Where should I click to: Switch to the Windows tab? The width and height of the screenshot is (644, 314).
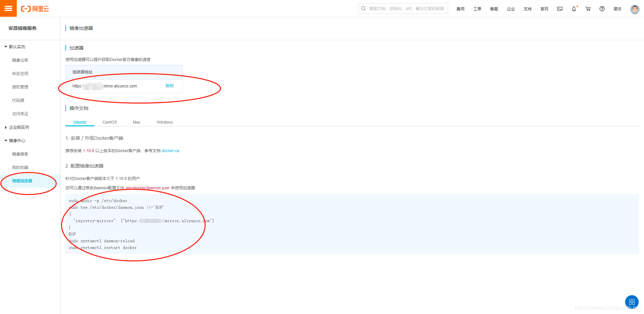[165, 122]
